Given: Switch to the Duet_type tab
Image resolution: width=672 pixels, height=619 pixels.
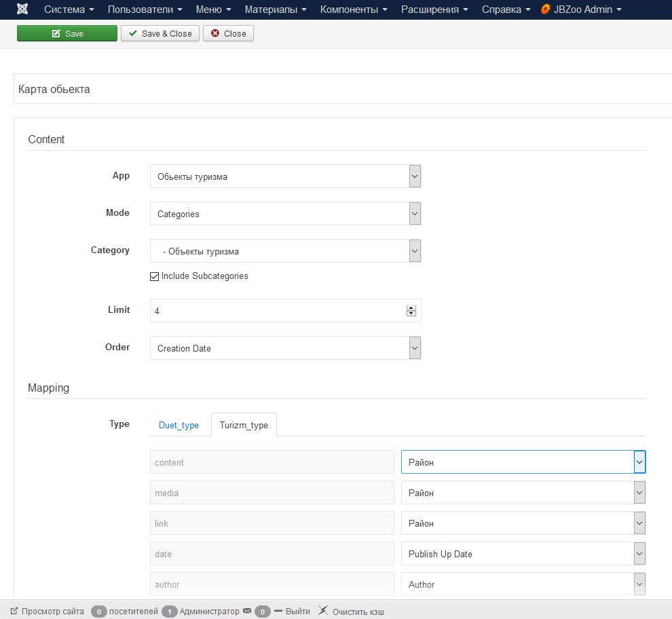Looking at the screenshot, I should (179, 425).
